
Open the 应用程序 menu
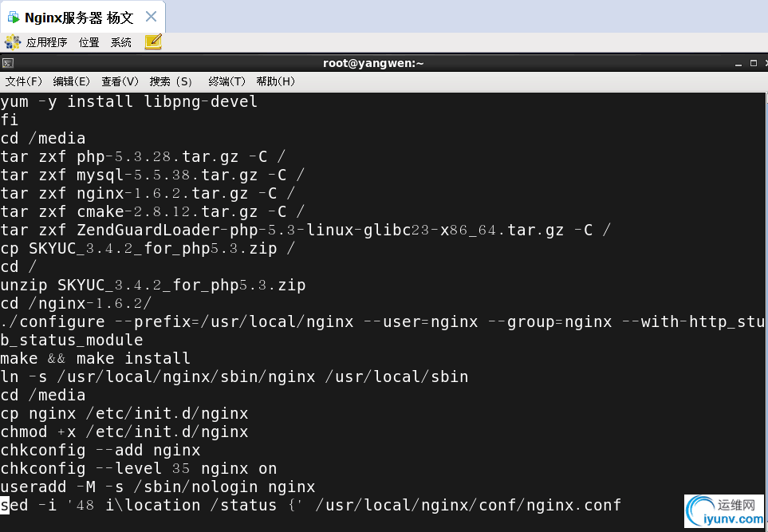point(46,42)
